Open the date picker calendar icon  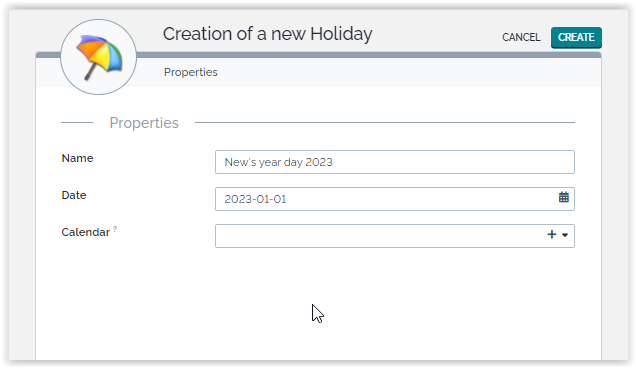(563, 198)
